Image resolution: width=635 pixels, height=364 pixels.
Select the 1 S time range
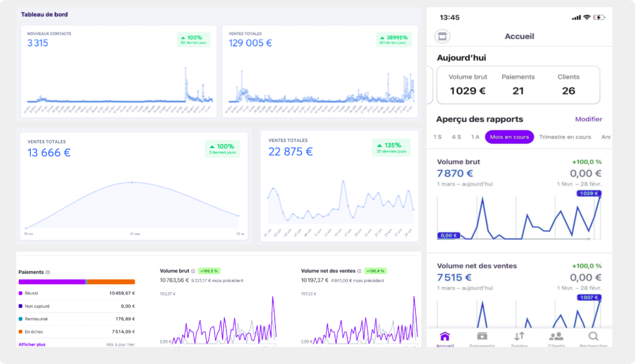click(437, 137)
